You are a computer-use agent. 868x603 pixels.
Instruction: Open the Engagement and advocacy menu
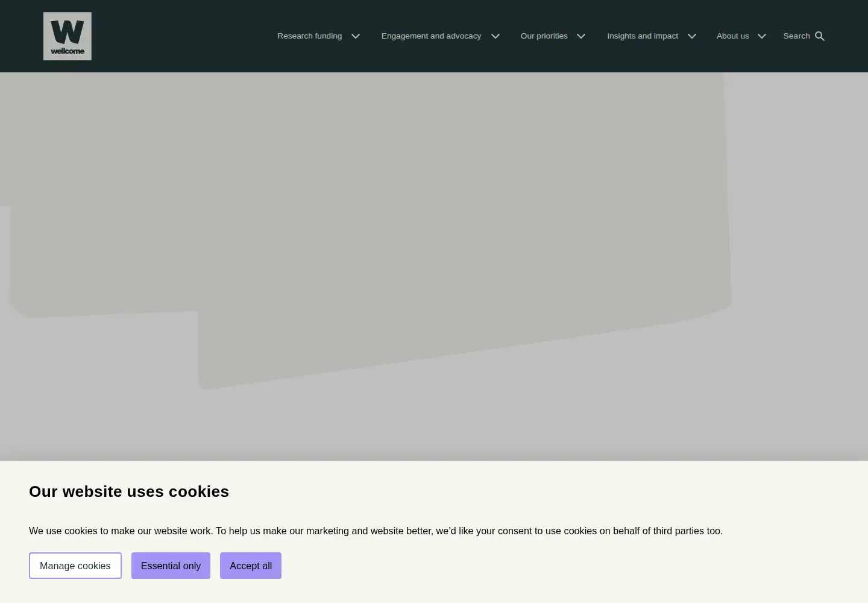pyautogui.click(x=431, y=36)
